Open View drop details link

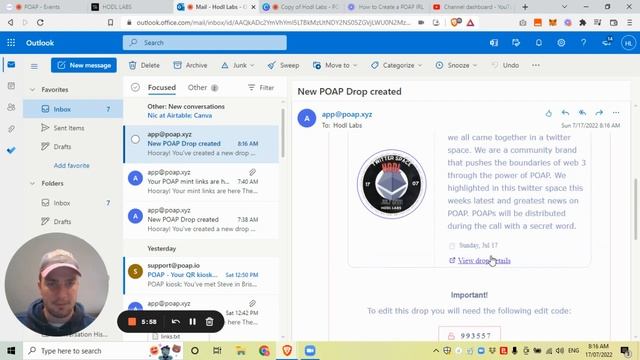[x=484, y=260]
